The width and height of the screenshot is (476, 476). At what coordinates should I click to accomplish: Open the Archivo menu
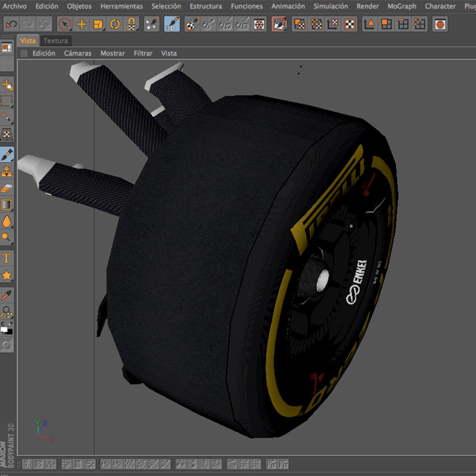coord(15,6)
